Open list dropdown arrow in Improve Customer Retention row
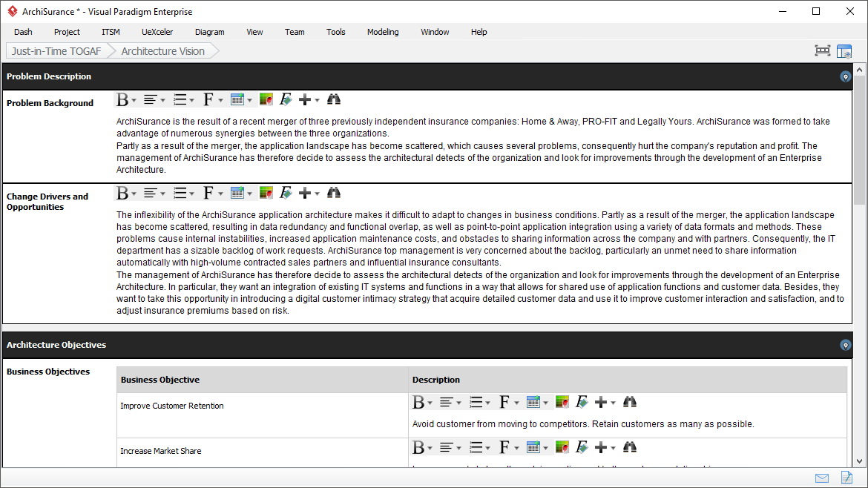 (487, 403)
